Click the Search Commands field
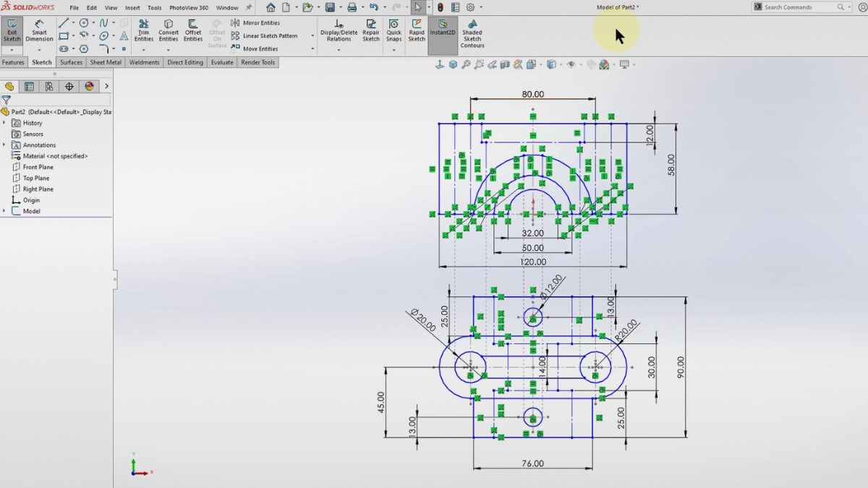Viewport: 868px width, 488px height. coord(799,7)
